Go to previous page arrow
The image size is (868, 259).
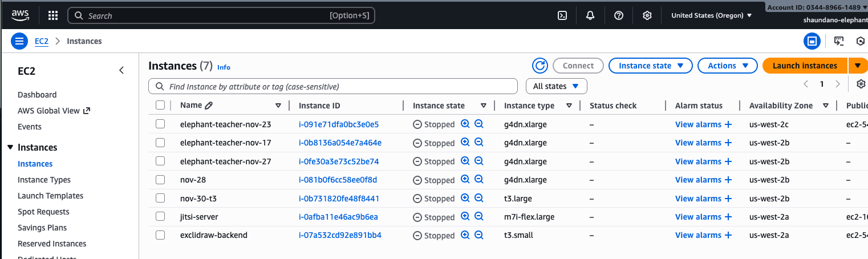[x=806, y=84]
